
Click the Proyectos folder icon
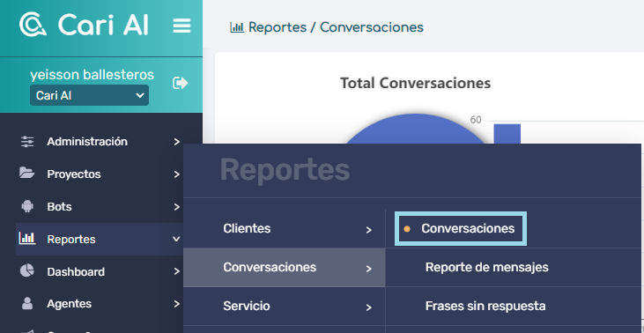coord(27,173)
